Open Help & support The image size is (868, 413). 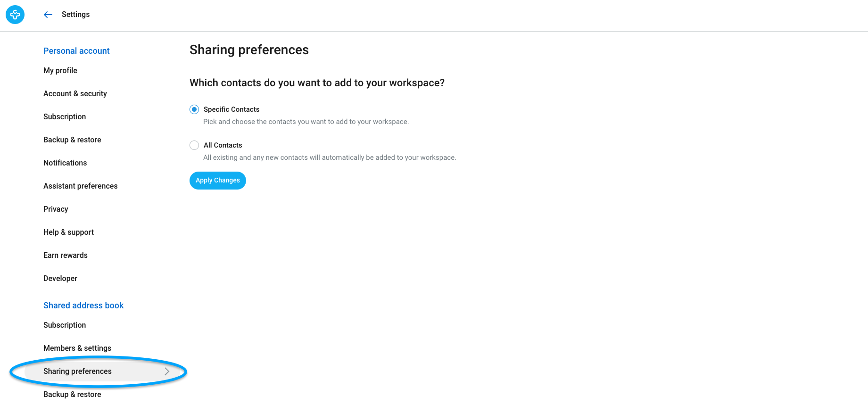pos(68,232)
